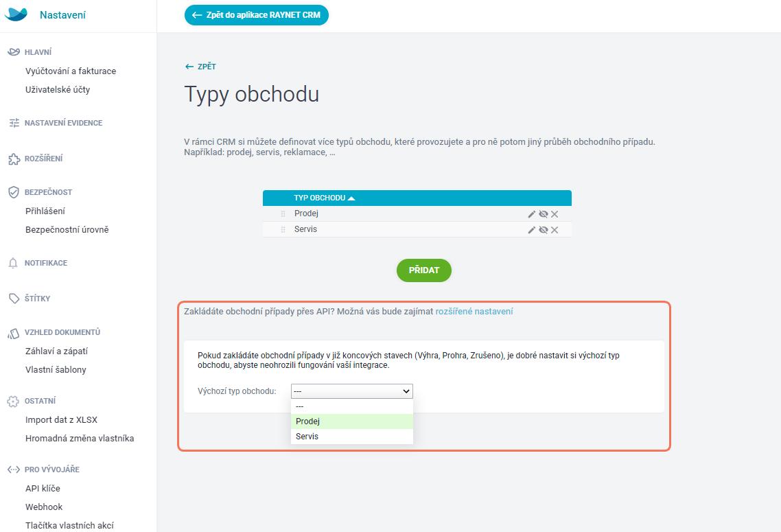The height and width of the screenshot is (532, 781).
Task: Select Prodej from the dropdown list
Action: pyautogui.click(x=351, y=421)
